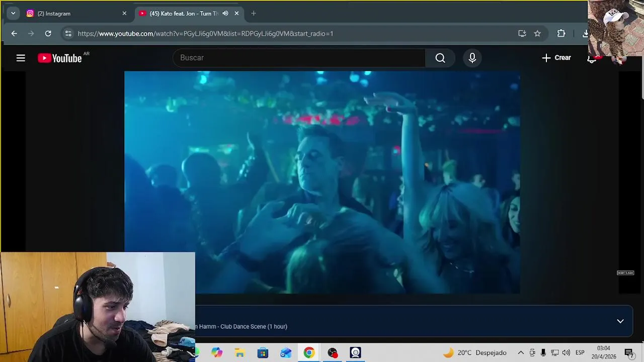
Task: Open the Crear menu button
Action: tap(556, 58)
